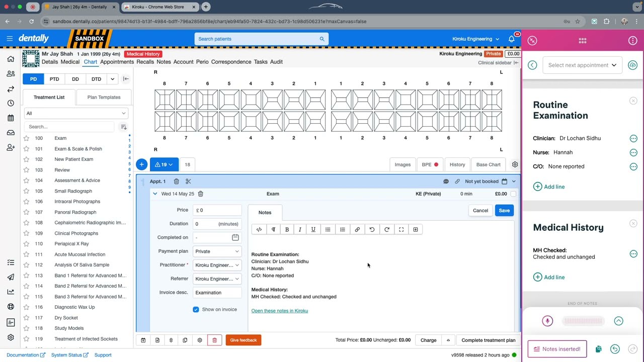
Task: Open Patients list icon in sidebar
Action: (x=11, y=73)
